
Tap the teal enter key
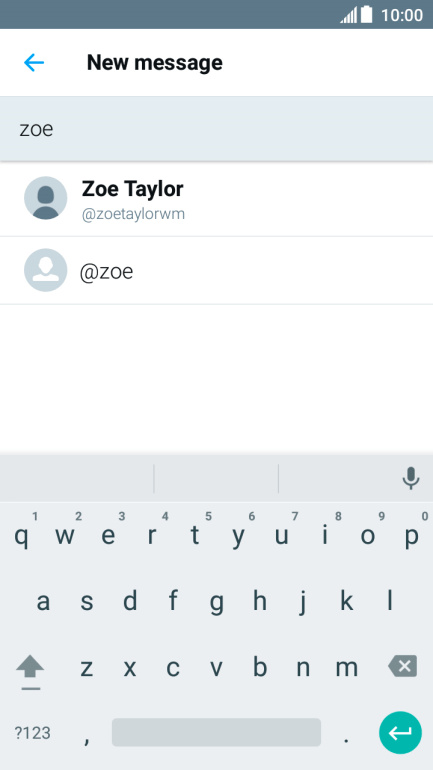click(400, 733)
